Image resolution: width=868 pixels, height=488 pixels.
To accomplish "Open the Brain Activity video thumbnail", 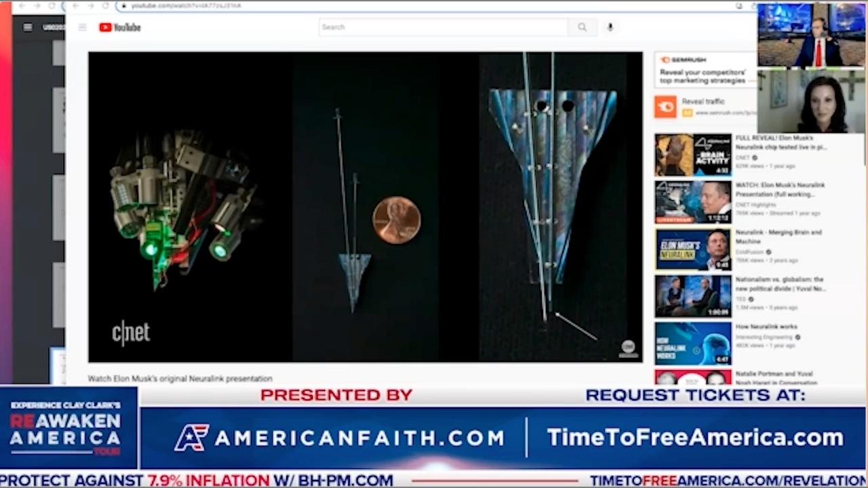I will pyautogui.click(x=692, y=155).
